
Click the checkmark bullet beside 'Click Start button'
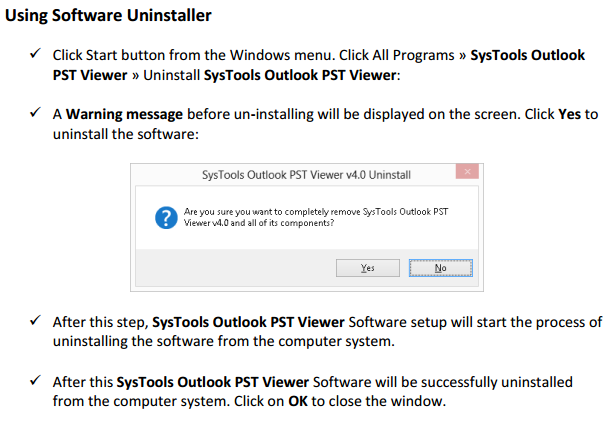(x=35, y=53)
